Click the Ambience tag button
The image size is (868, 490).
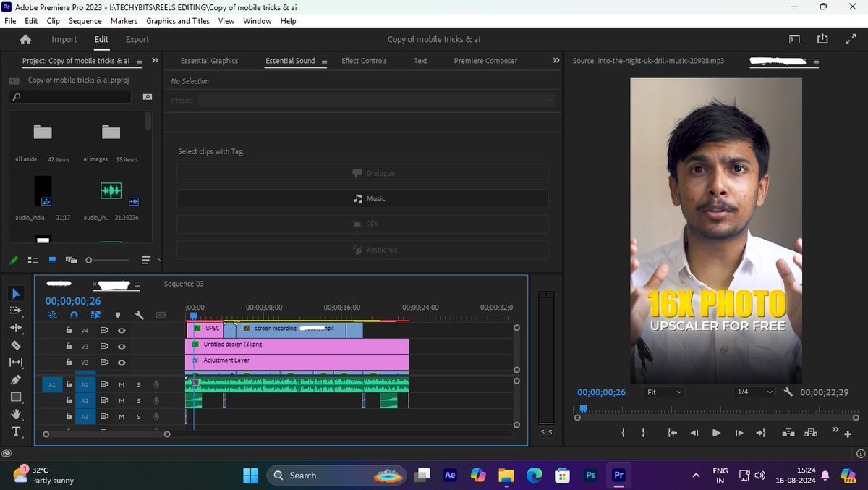click(x=362, y=250)
